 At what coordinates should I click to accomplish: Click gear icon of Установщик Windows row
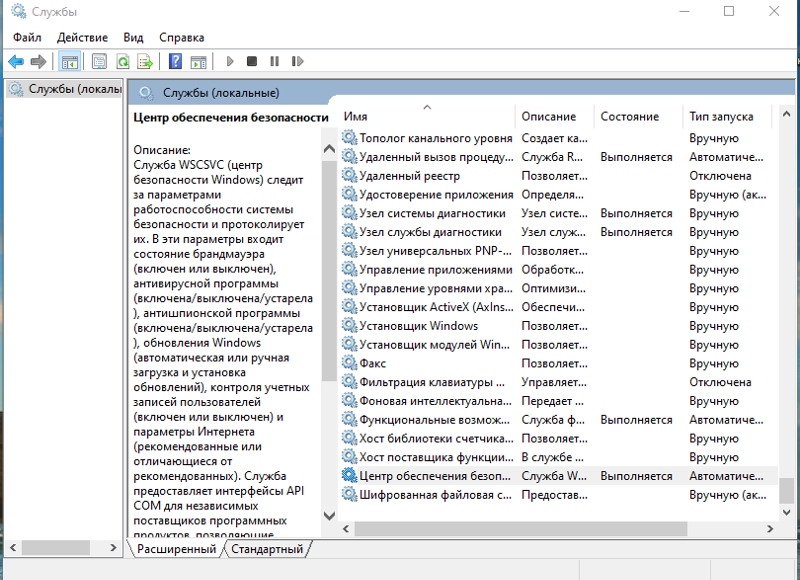349,325
